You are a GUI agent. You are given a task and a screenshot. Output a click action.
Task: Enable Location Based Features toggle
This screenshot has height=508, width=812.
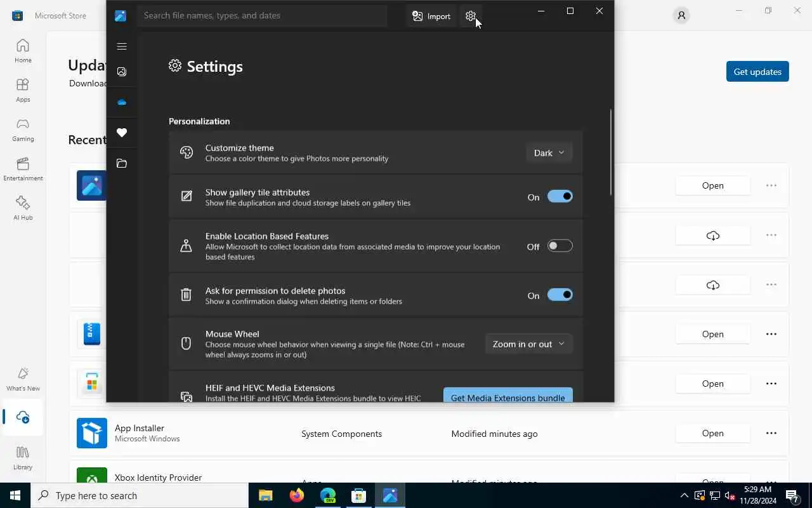[560, 246]
